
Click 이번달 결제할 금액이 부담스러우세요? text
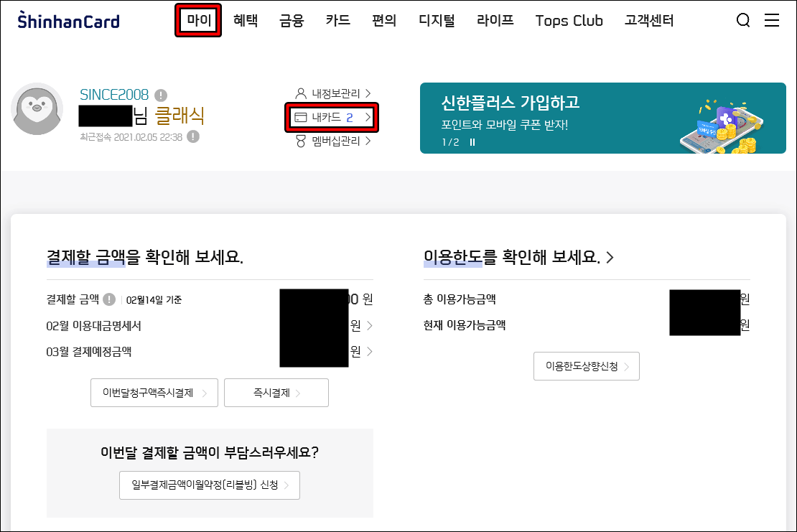point(210,452)
